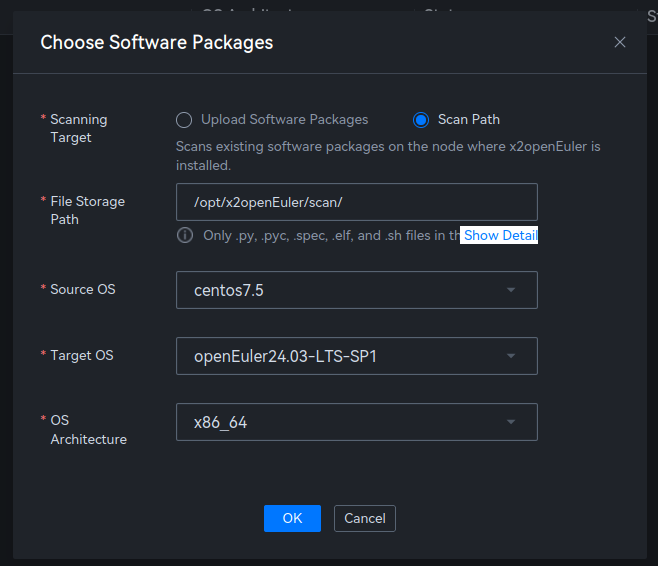Viewport: 658px width, 566px height.
Task: Click the Target OS dropdown arrow
Action: click(511, 356)
